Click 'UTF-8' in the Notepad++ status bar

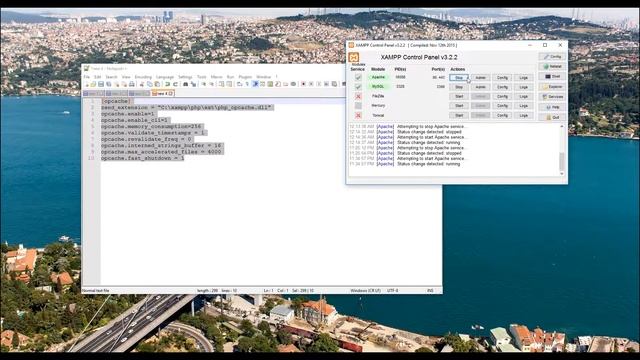tap(392, 291)
